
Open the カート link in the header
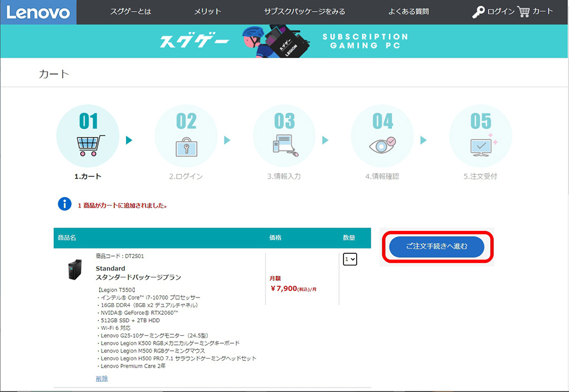pos(542,11)
